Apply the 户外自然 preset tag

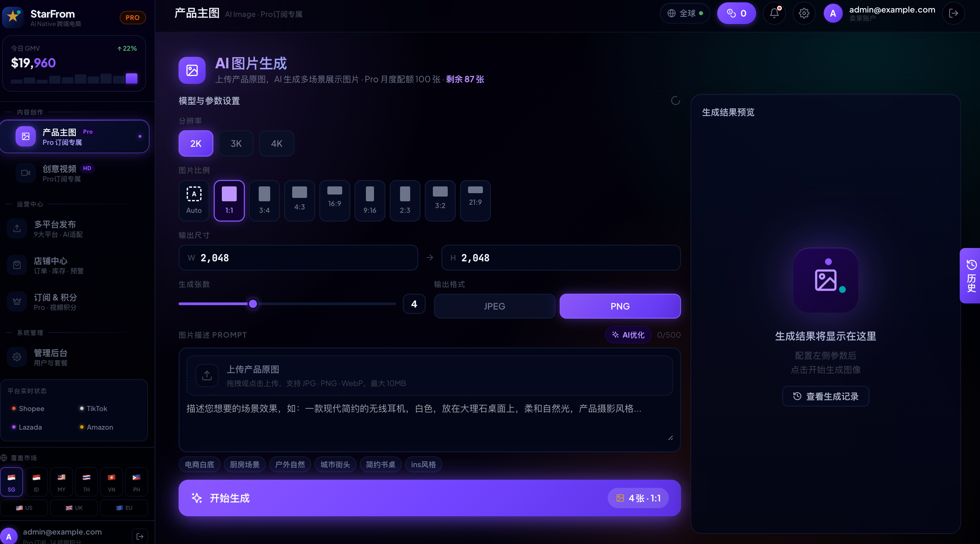(290, 464)
